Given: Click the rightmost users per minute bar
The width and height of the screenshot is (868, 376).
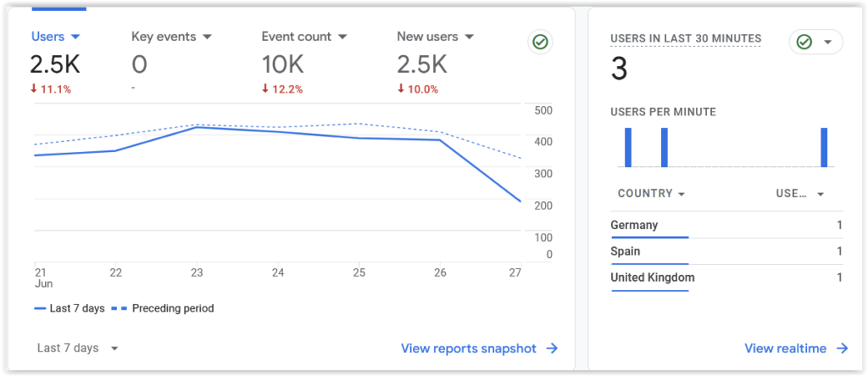Looking at the screenshot, I should pyautogui.click(x=823, y=148).
